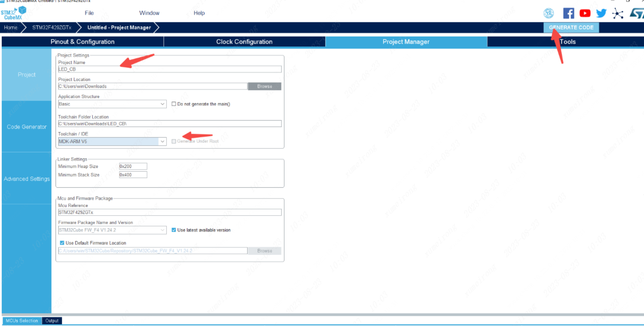Click the Minimum Heap Size field
Viewport: 644px width, 326px height.
(x=133, y=166)
